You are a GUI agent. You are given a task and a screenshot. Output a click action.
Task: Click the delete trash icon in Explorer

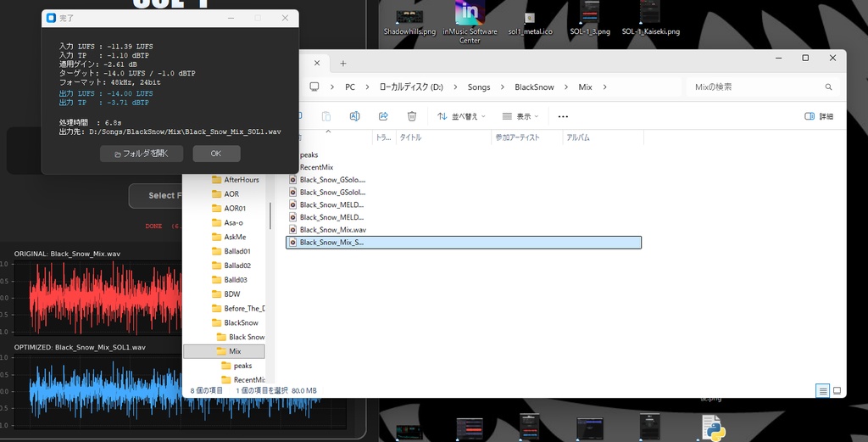click(412, 116)
